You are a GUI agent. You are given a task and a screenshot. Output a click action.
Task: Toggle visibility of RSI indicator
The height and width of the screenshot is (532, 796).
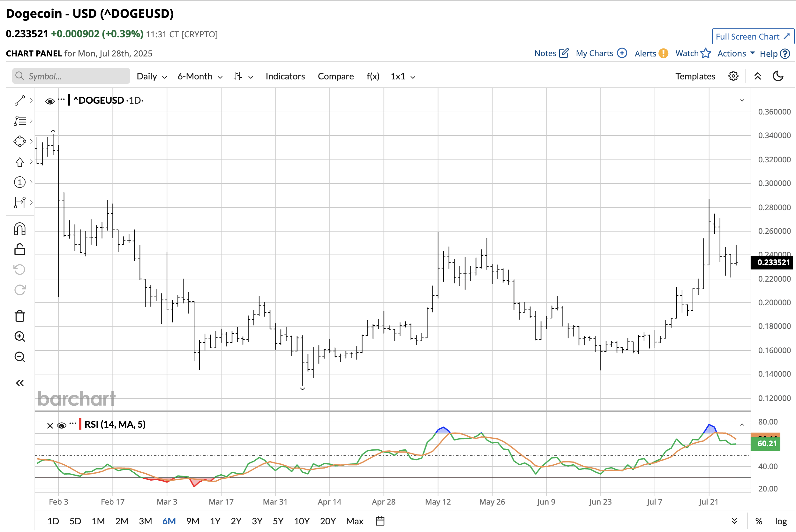click(x=62, y=425)
